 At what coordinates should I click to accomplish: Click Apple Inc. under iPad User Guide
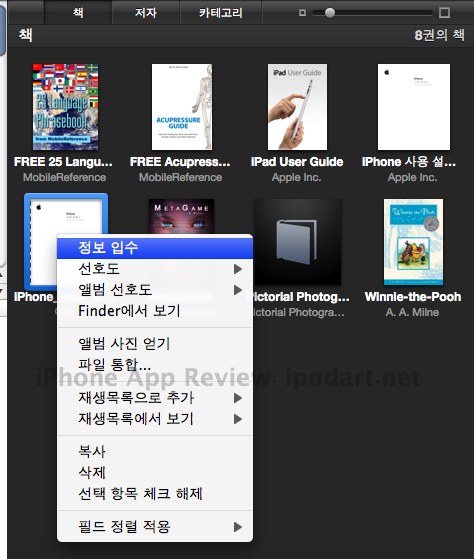297,177
